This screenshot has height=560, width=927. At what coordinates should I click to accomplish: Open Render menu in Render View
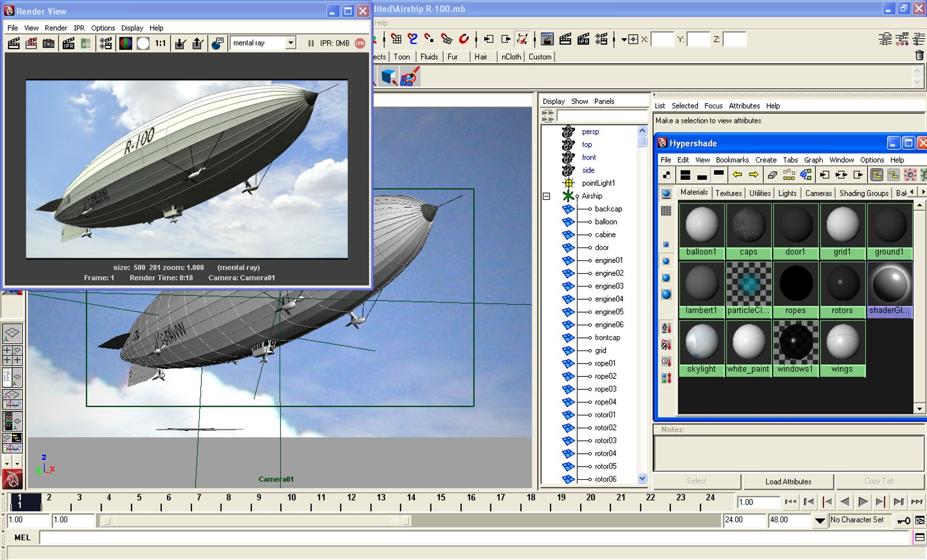coord(55,28)
